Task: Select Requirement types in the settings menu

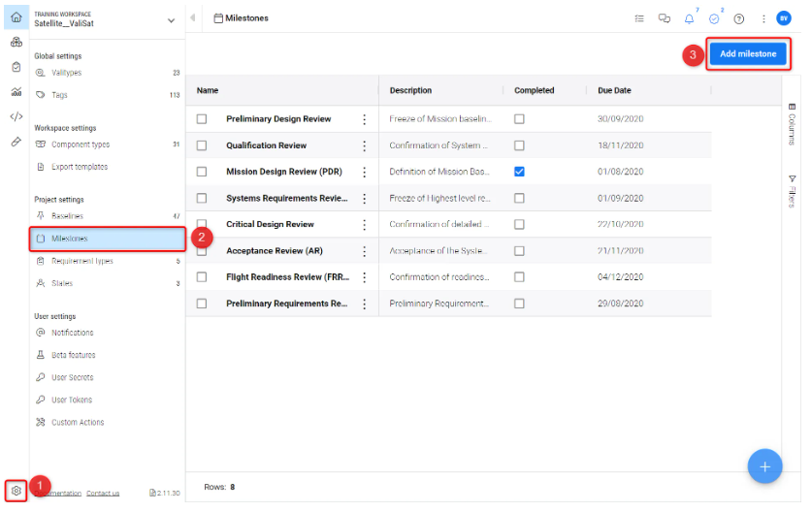Action: pyautogui.click(x=81, y=261)
